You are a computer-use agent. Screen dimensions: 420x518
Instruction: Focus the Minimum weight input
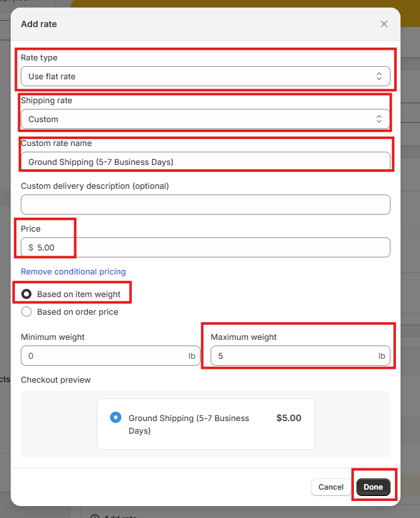(x=104, y=356)
